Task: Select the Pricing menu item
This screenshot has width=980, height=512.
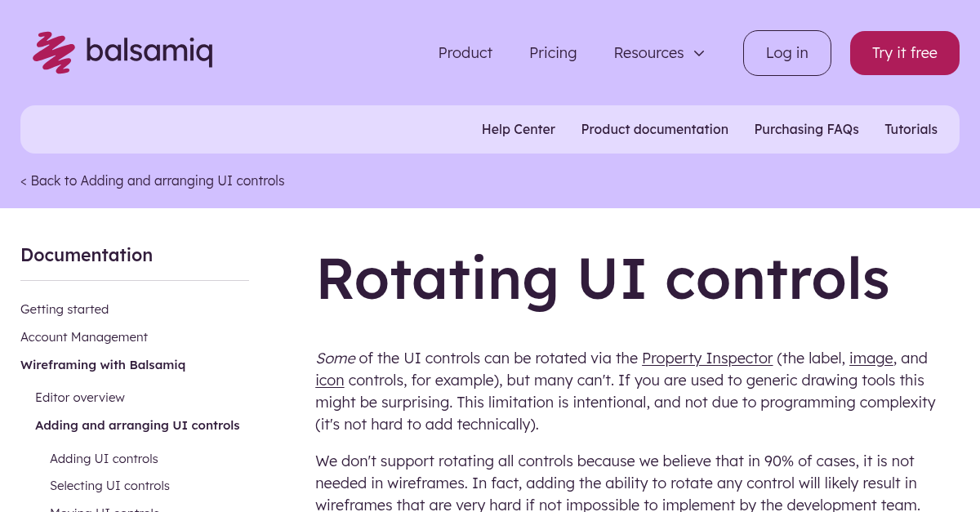Action: [553, 52]
